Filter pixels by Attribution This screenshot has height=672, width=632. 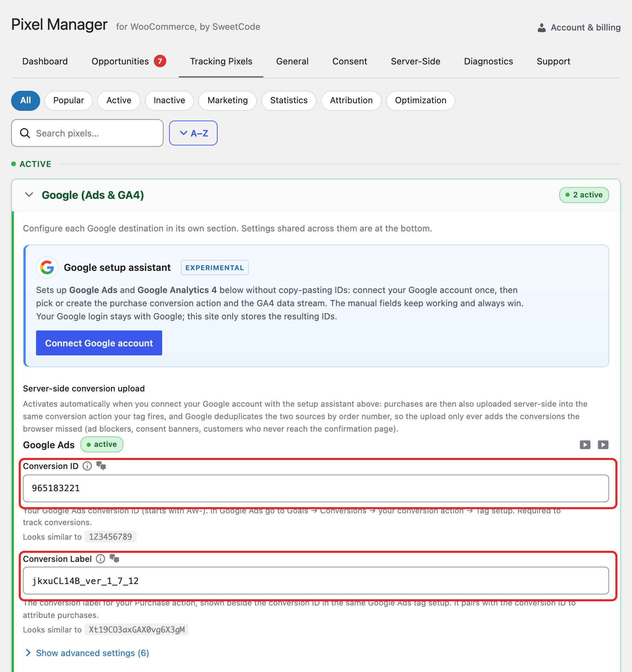click(x=351, y=100)
